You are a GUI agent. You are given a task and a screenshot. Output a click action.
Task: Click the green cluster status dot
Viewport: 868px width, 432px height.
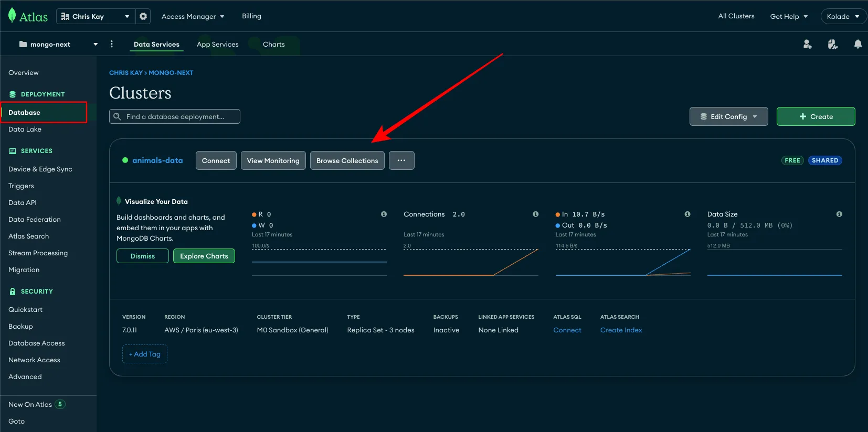pos(125,160)
